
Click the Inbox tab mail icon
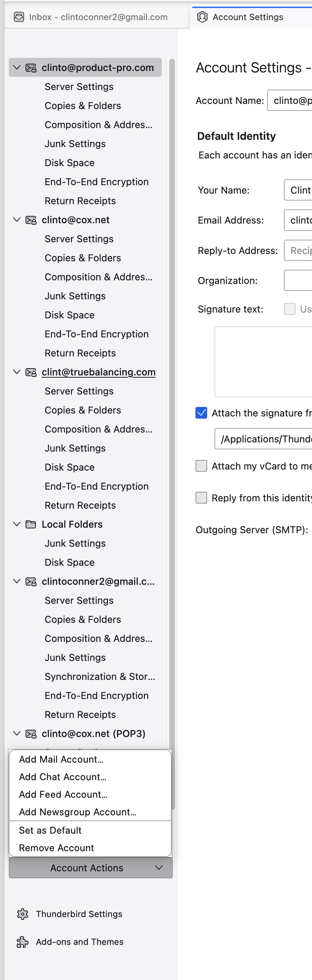tap(19, 17)
